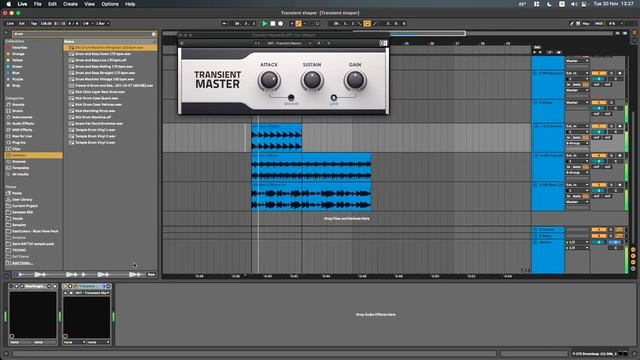Open Max for Live category

pos(22,136)
